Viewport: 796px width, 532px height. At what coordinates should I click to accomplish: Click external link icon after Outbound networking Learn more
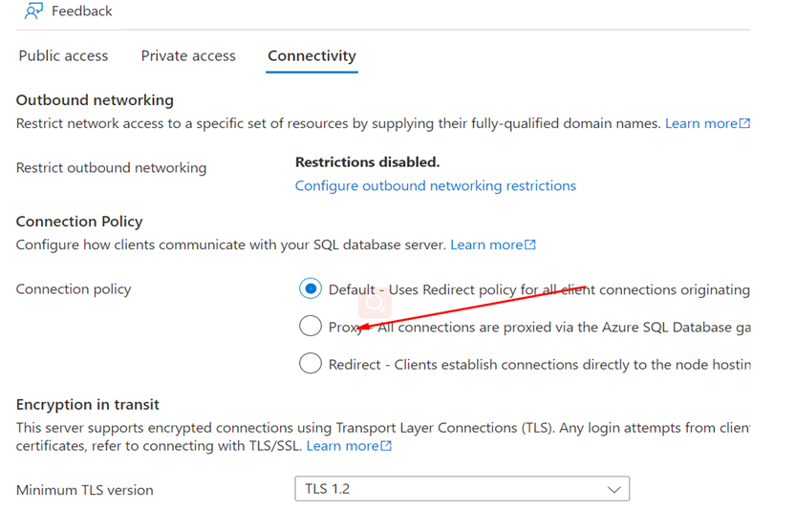(x=744, y=123)
